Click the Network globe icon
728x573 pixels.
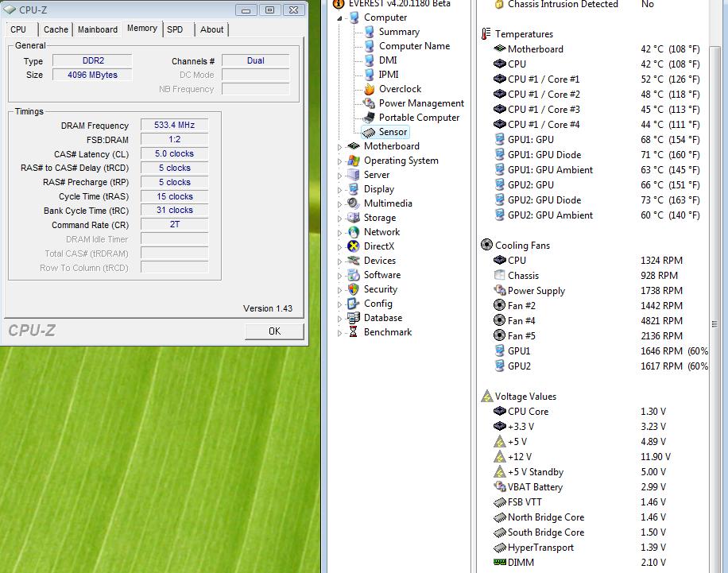(354, 232)
